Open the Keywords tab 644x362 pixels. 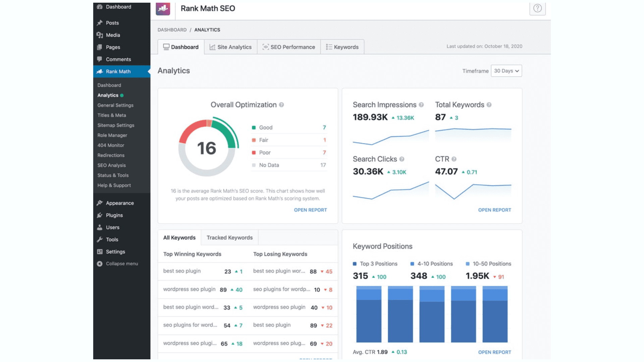pos(342,47)
